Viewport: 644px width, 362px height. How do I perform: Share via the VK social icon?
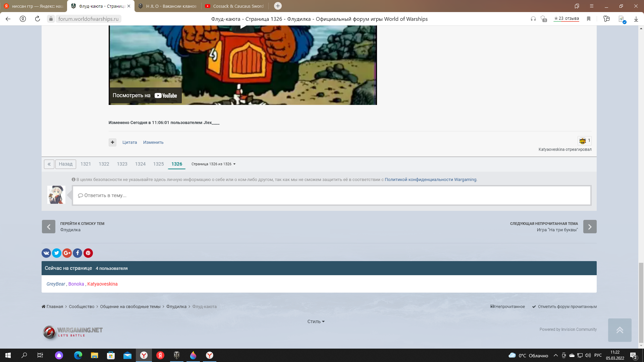[x=46, y=253]
